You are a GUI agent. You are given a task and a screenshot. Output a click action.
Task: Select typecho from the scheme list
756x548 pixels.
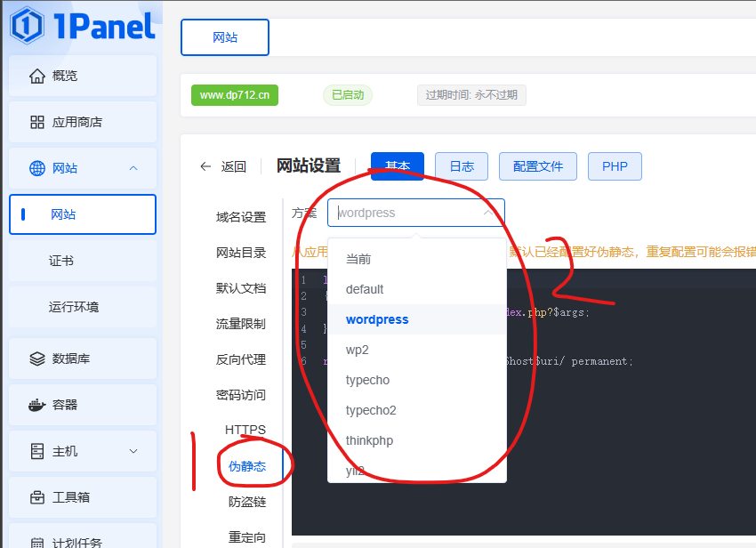[367, 380]
